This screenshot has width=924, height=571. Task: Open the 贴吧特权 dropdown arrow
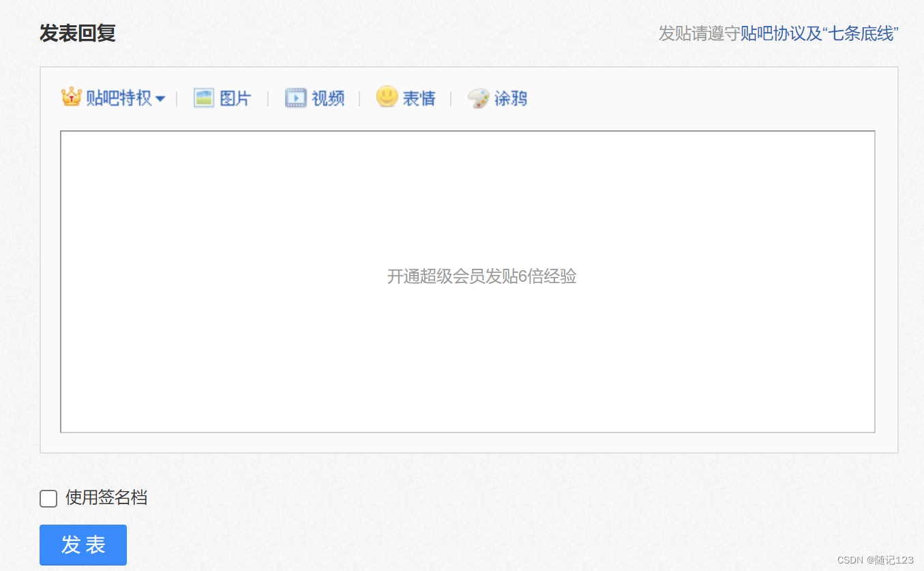[x=160, y=99]
